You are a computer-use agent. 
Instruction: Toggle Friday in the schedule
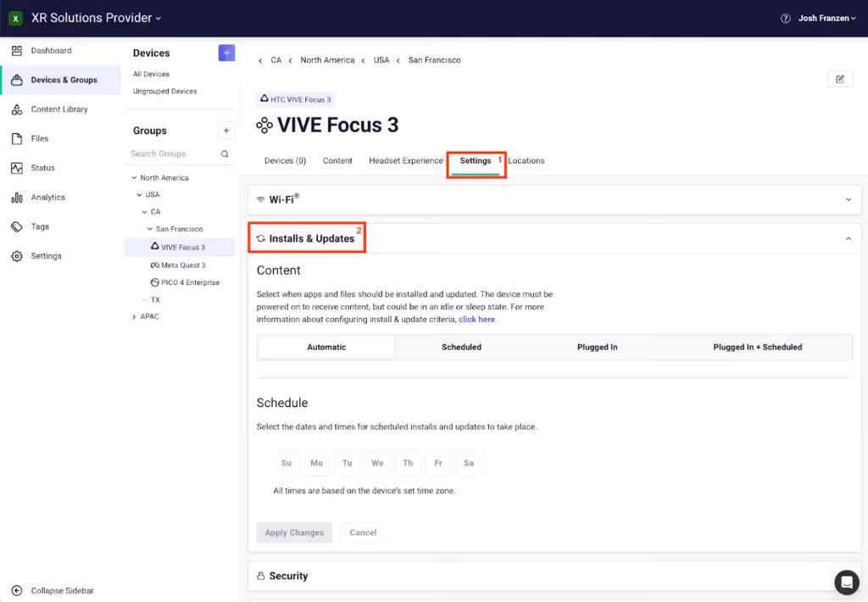pyautogui.click(x=438, y=463)
